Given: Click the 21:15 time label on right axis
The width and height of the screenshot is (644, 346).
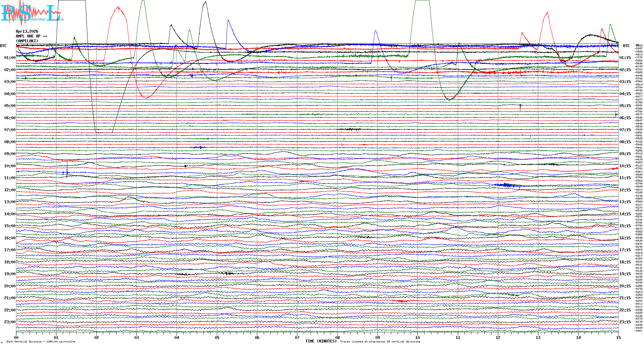Looking at the screenshot, I should pos(625,298).
